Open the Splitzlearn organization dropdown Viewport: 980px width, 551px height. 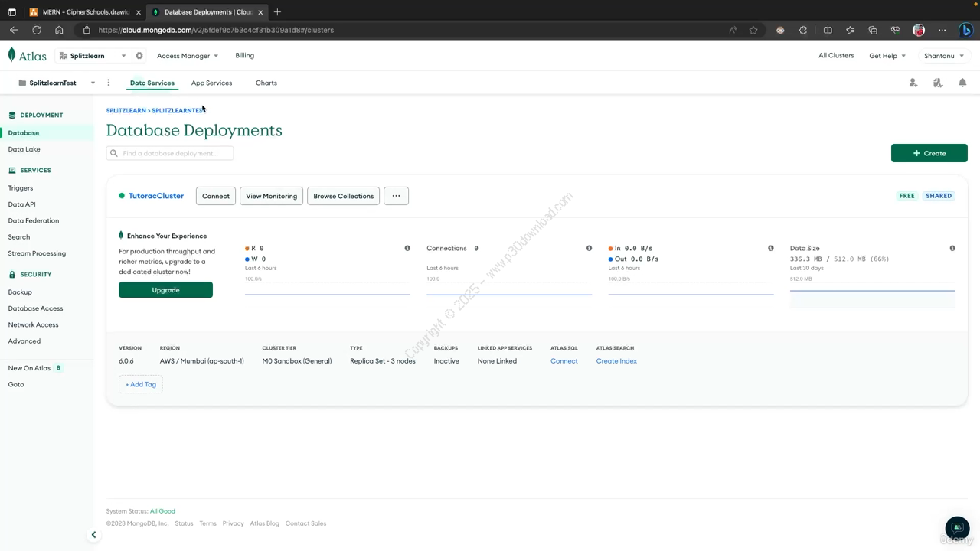click(x=92, y=56)
